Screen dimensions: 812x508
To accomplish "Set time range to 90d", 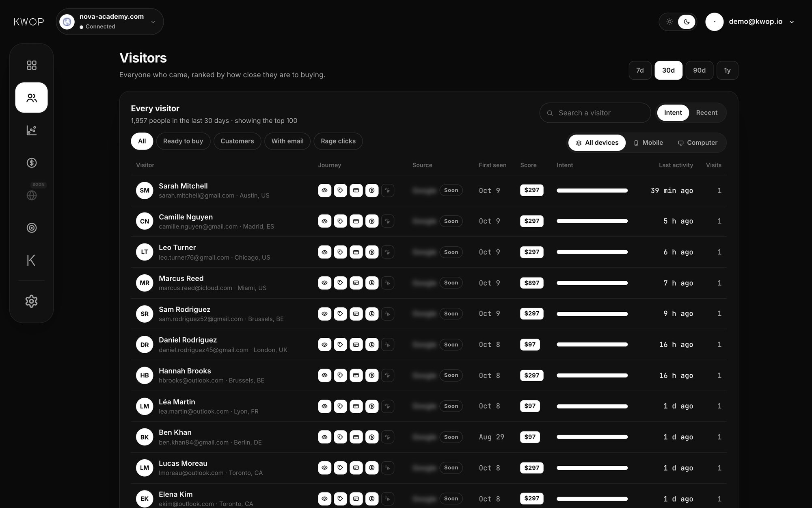I will (699, 70).
